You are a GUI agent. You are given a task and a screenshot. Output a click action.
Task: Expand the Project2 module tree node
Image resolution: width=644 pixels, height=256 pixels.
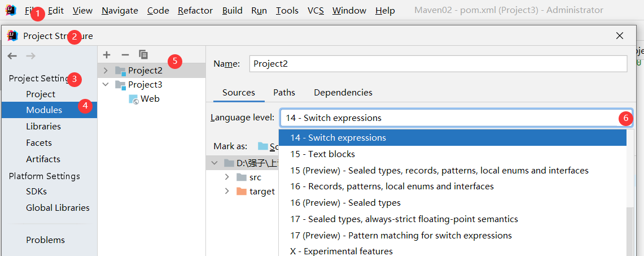pyautogui.click(x=106, y=71)
